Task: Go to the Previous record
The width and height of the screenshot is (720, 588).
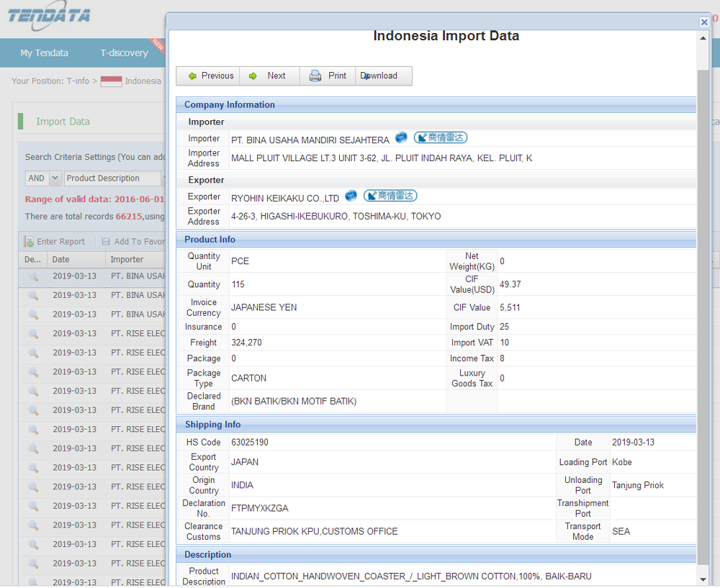Action: coord(210,76)
